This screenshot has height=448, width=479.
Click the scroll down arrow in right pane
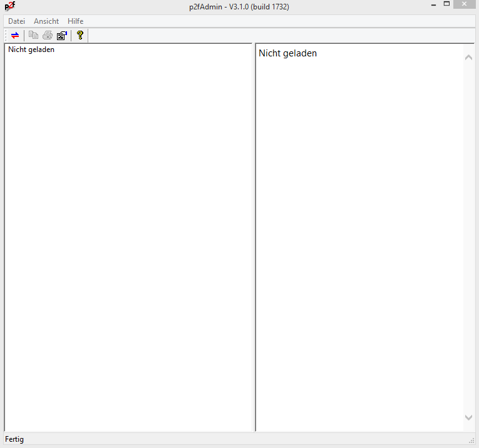[468, 417]
